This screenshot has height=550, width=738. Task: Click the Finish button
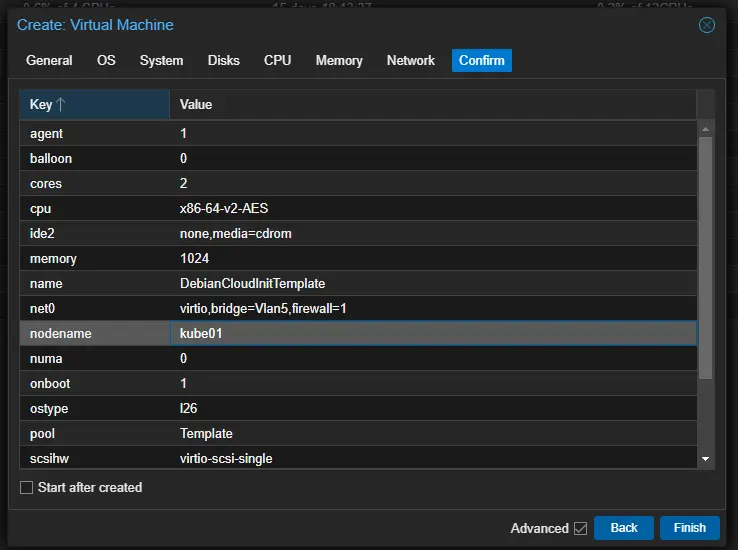click(689, 528)
